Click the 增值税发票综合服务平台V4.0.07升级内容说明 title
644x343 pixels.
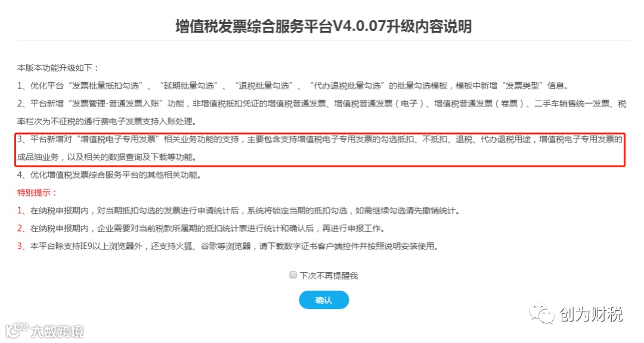point(323,27)
